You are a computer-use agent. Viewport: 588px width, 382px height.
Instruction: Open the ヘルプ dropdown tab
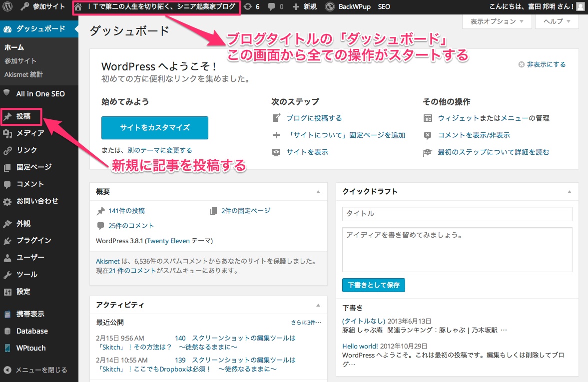click(x=557, y=21)
